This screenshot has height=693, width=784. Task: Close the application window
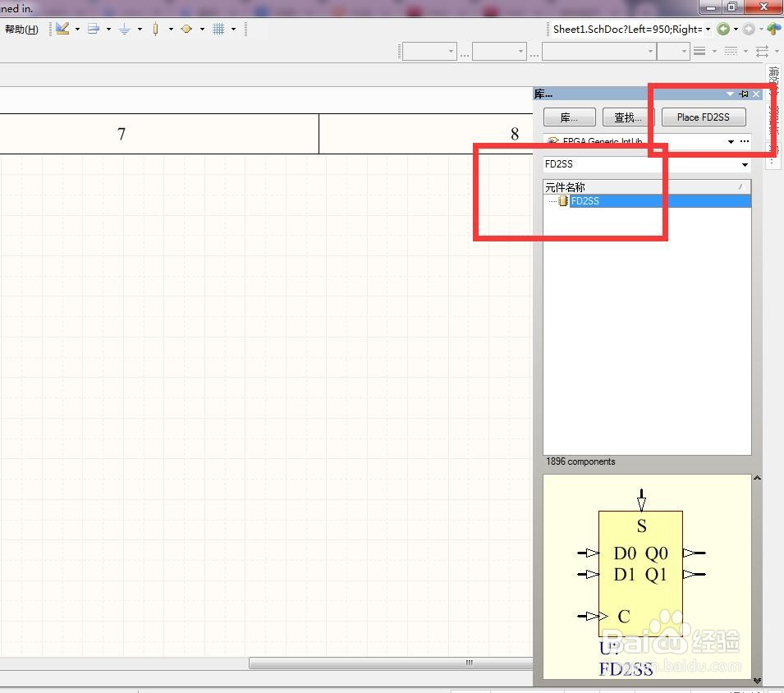click(x=763, y=7)
